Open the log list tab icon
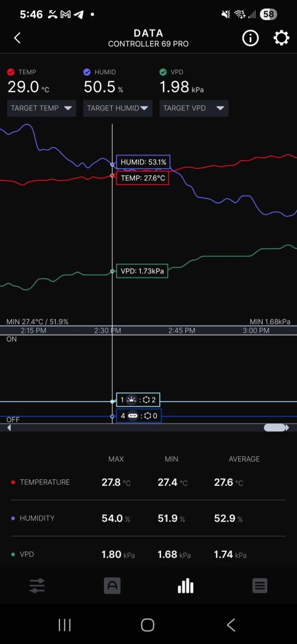The image size is (297, 644). (260, 586)
